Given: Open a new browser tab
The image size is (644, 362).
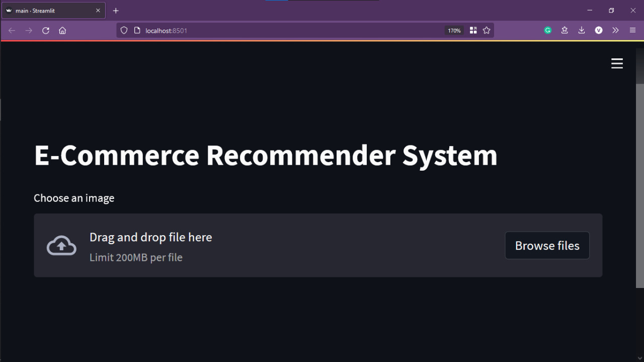Looking at the screenshot, I should click(x=116, y=10).
